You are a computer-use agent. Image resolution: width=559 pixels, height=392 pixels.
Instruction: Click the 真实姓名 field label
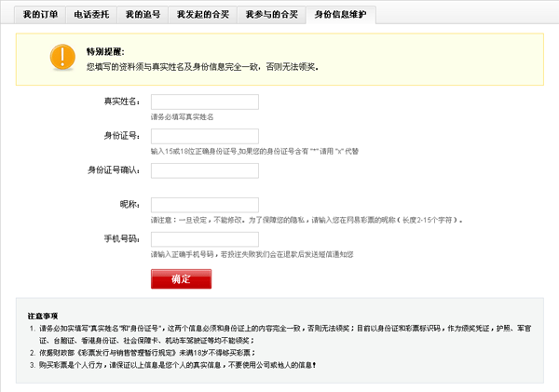[x=122, y=101]
